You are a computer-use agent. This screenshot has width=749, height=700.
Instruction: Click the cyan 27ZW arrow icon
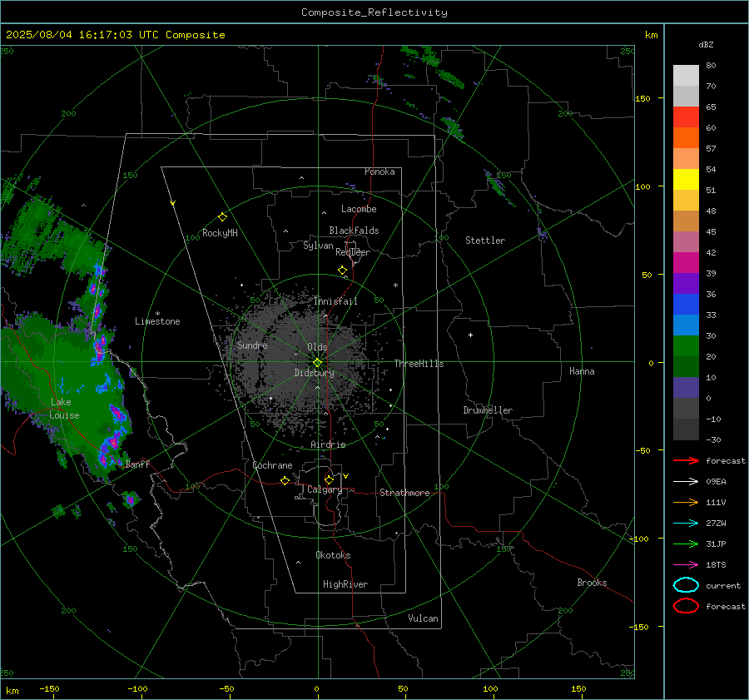686,524
